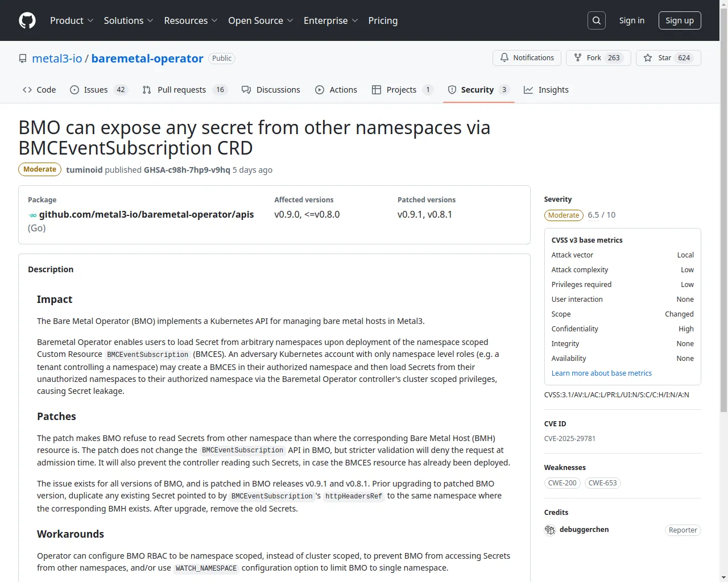Open the Insights tab
728x582 pixels.
[x=546, y=90]
